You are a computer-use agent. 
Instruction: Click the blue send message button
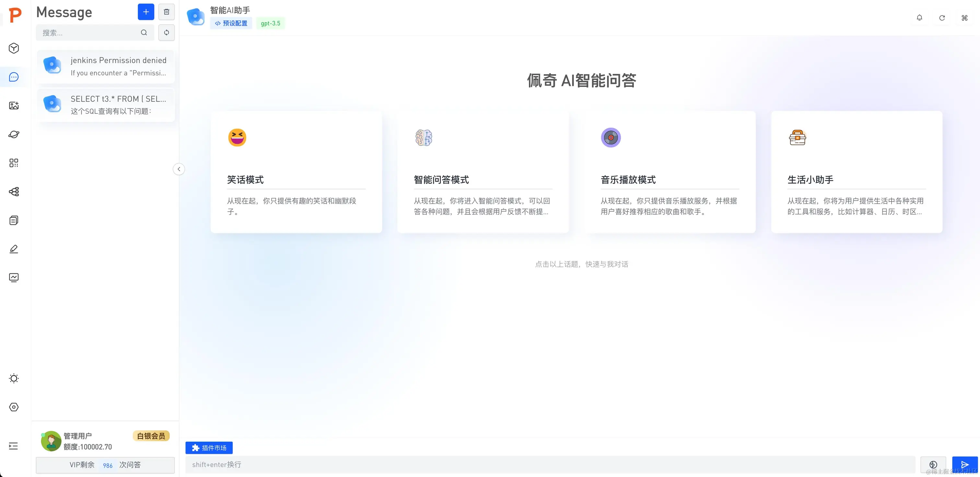click(x=964, y=464)
